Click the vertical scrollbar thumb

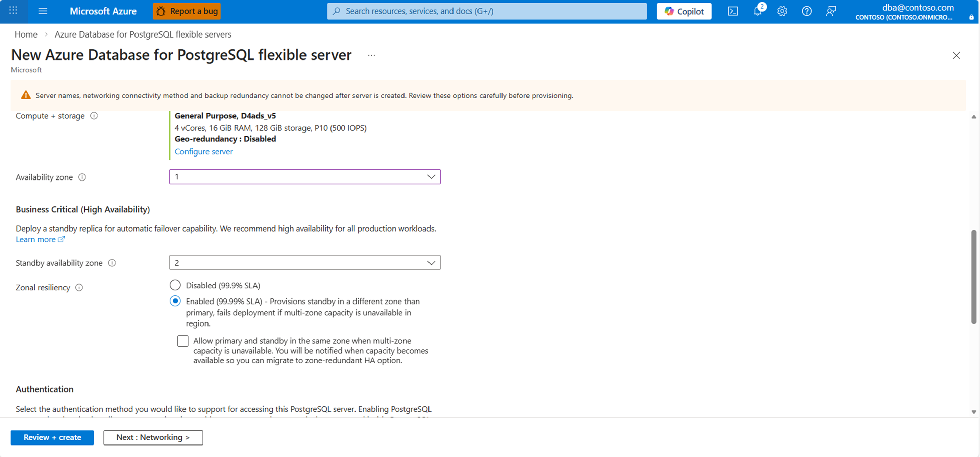973,277
